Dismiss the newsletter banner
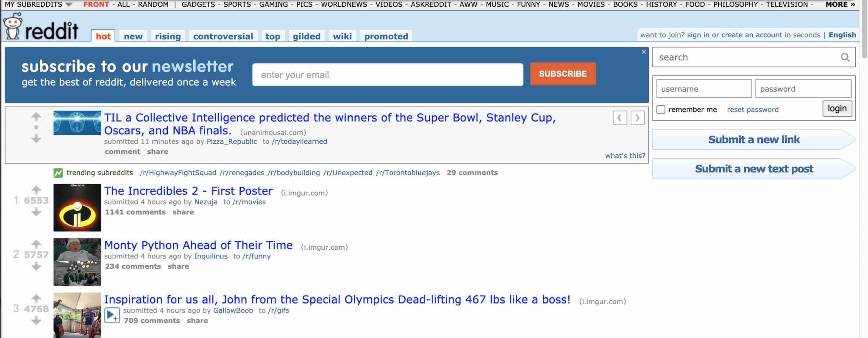The height and width of the screenshot is (338, 868). [643, 52]
